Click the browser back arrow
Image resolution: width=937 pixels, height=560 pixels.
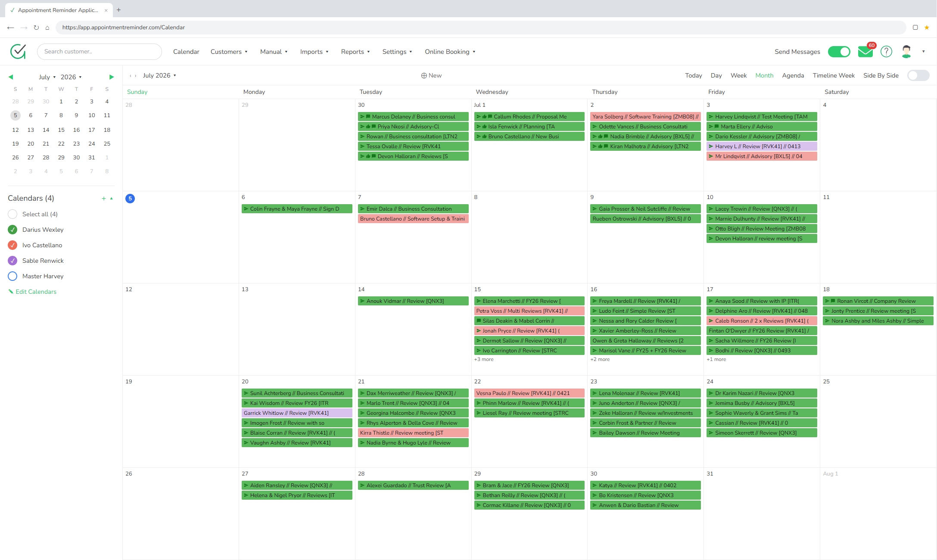click(11, 28)
